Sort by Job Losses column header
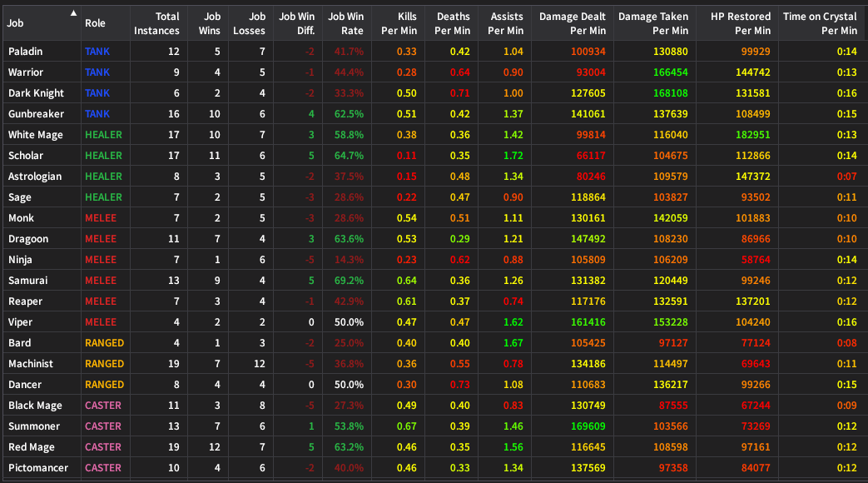The image size is (868, 483). (x=249, y=23)
